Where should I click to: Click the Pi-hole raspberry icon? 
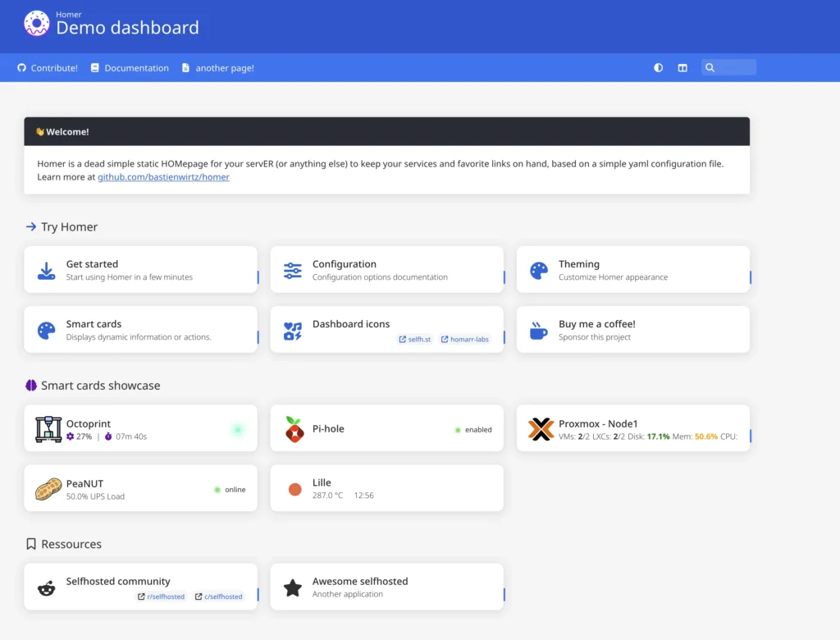pyautogui.click(x=294, y=429)
